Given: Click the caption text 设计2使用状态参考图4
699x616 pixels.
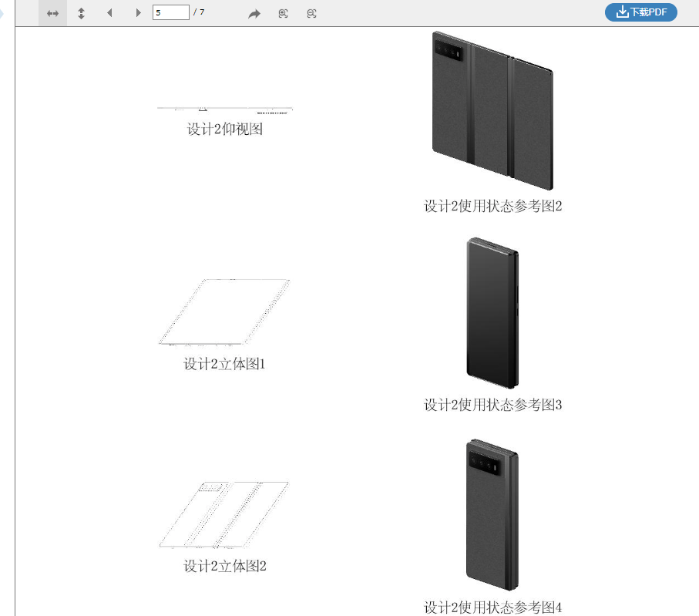Looking at the screenshot, I should [492, 608].
